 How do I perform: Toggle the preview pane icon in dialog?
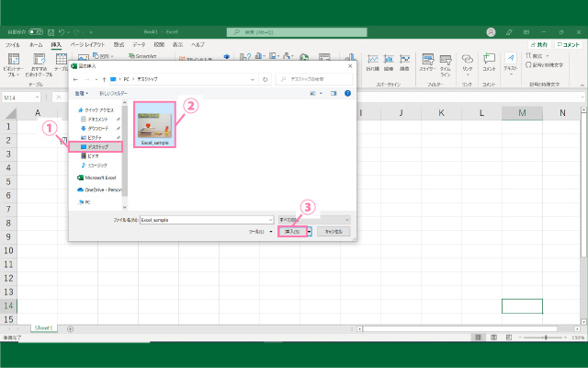pos(334,93)
